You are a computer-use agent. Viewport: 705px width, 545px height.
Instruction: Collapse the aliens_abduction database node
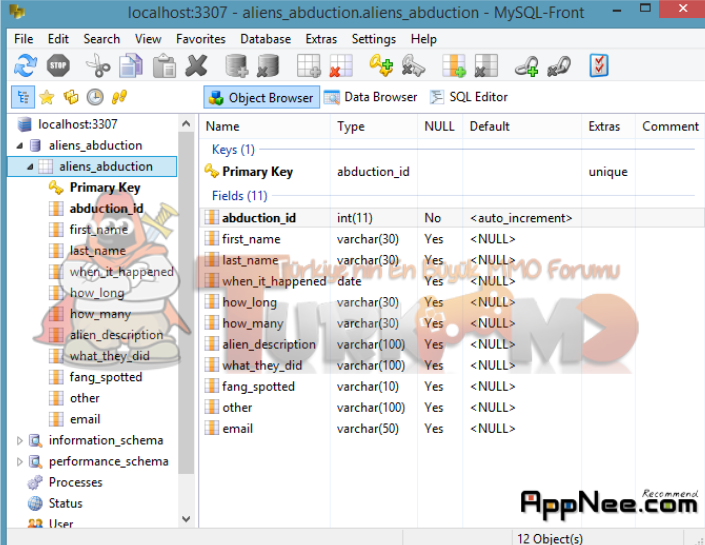pos(19,146)
